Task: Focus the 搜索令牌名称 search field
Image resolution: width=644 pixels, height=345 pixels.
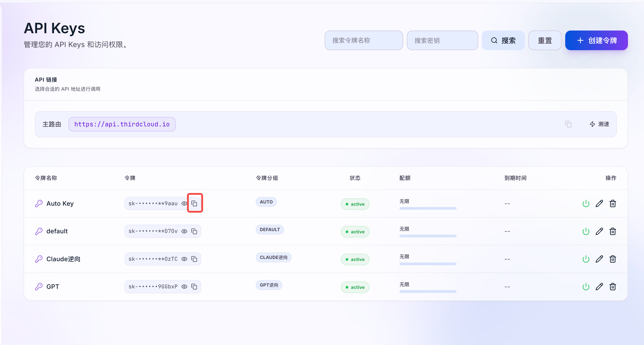Action: 364,40
